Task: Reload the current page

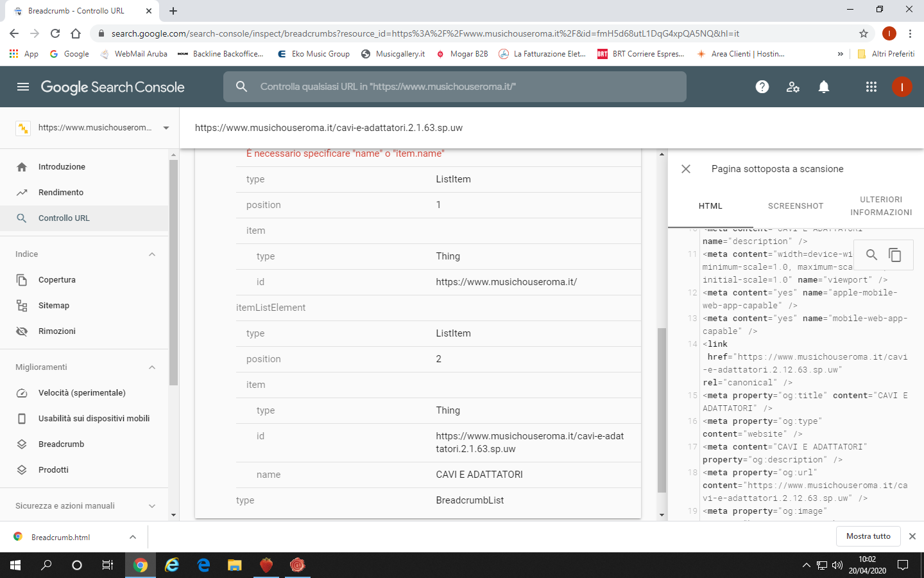Action: point(55,33)
